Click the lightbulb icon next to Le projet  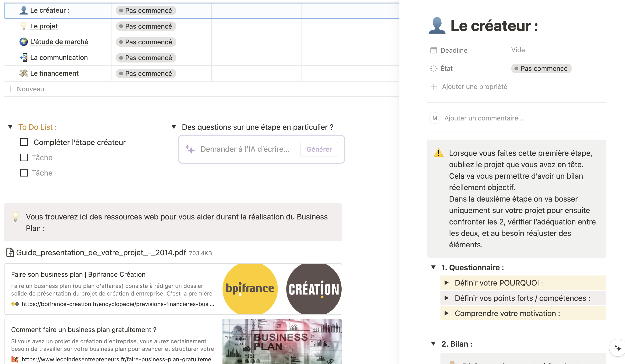click(24, 26)
